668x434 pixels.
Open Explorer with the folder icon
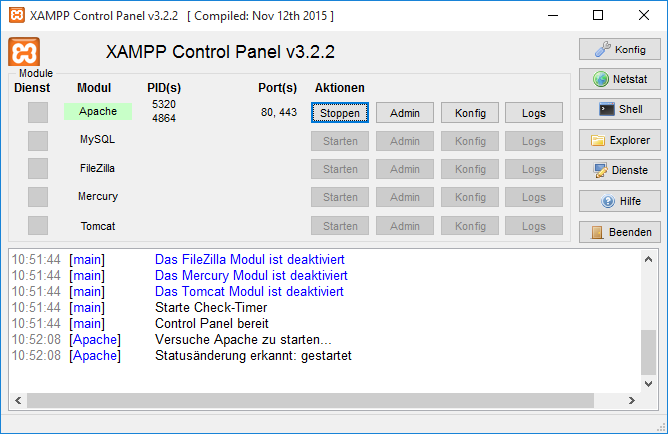619,140
